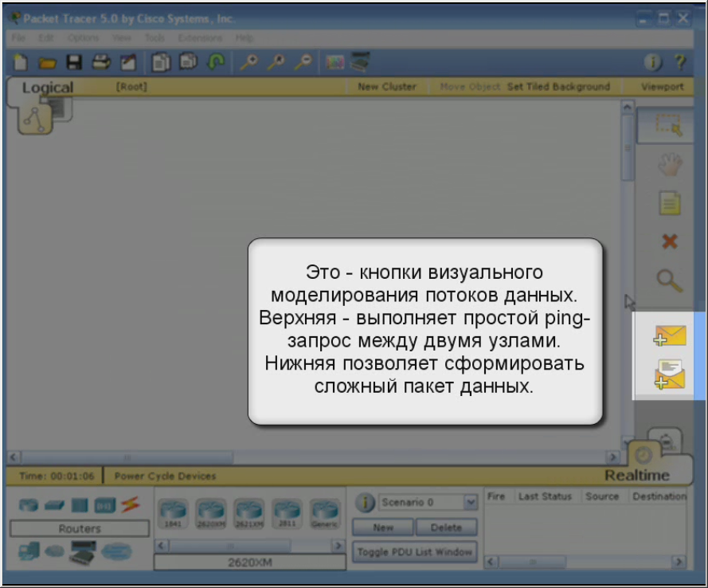Open the Custom Devices Dialog icon
The height and width of the screenshot is (588, 708).
(x=360, y=62)
